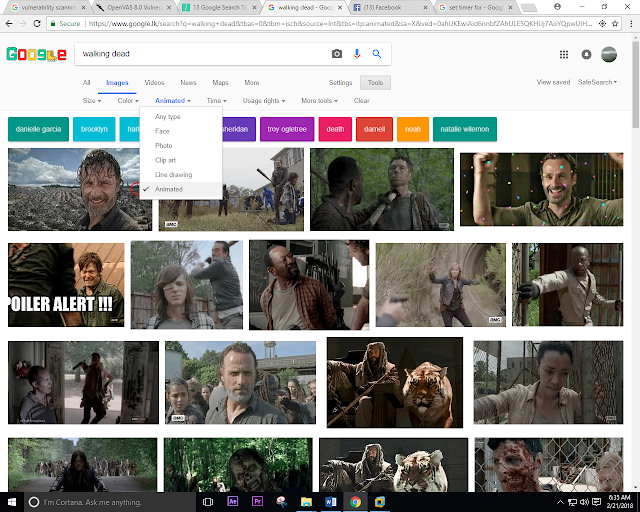Click the Clear filters link
This screenshot has width=640, height=512.
click(362, 100)
